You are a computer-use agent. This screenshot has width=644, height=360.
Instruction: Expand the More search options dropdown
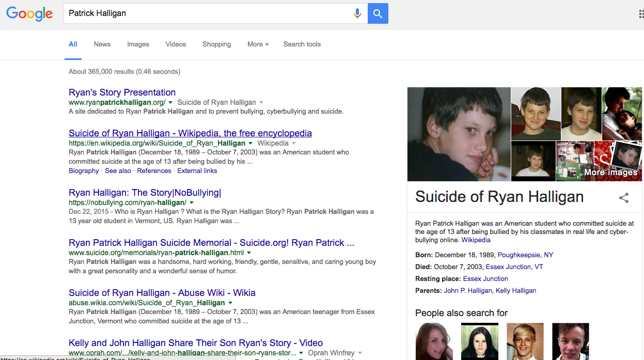(x=258, y=44)
